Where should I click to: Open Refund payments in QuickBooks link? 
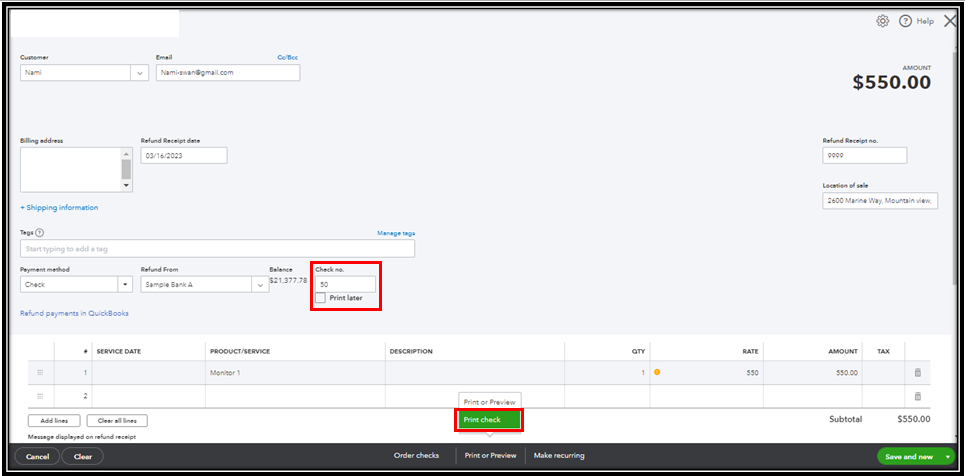pos(74,313)
